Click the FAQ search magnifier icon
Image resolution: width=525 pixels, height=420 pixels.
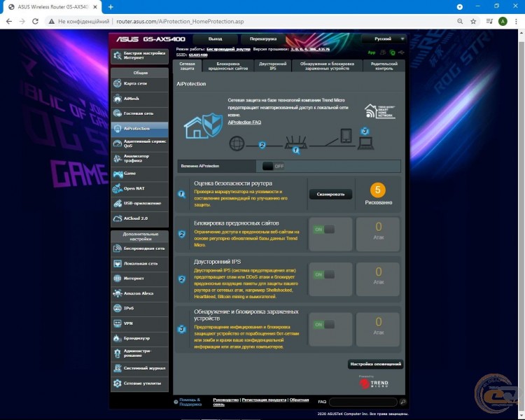(402, 402)
